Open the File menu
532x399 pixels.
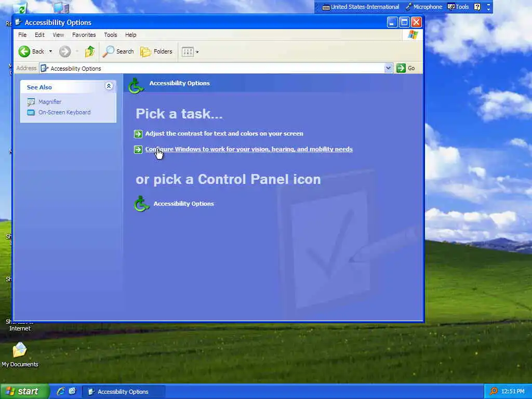coord(22,35)
